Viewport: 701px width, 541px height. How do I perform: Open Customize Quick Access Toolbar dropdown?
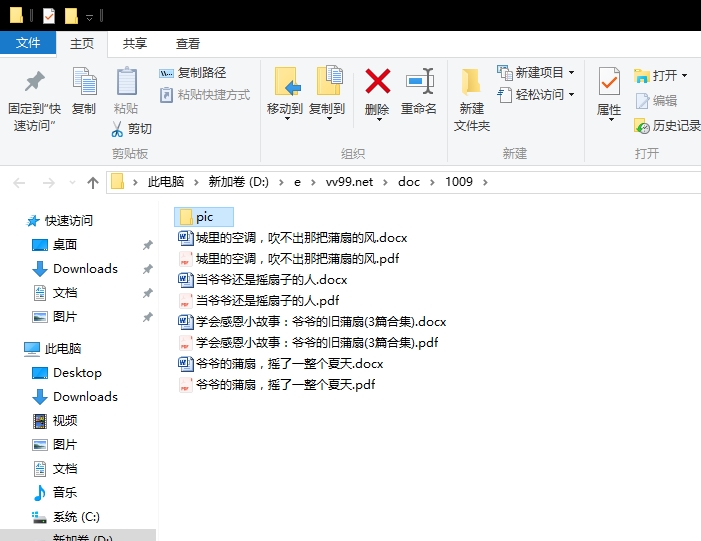[89, 17]
